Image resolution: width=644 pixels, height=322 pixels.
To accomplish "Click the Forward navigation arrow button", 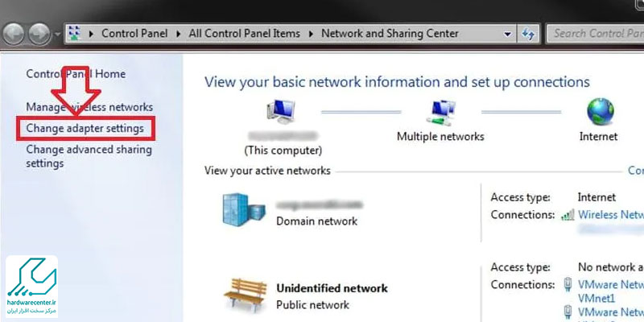I will tap(39, 35).
